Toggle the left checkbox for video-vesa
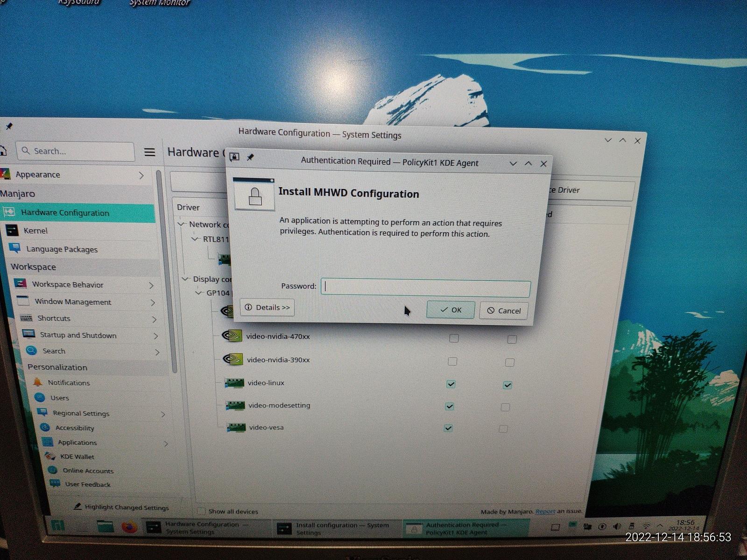 448,428
